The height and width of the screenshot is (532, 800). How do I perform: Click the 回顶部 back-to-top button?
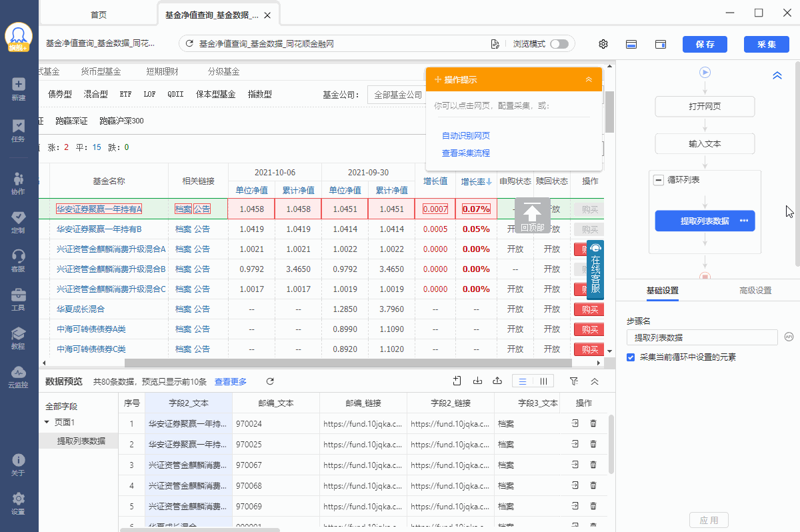click(533, 215)
